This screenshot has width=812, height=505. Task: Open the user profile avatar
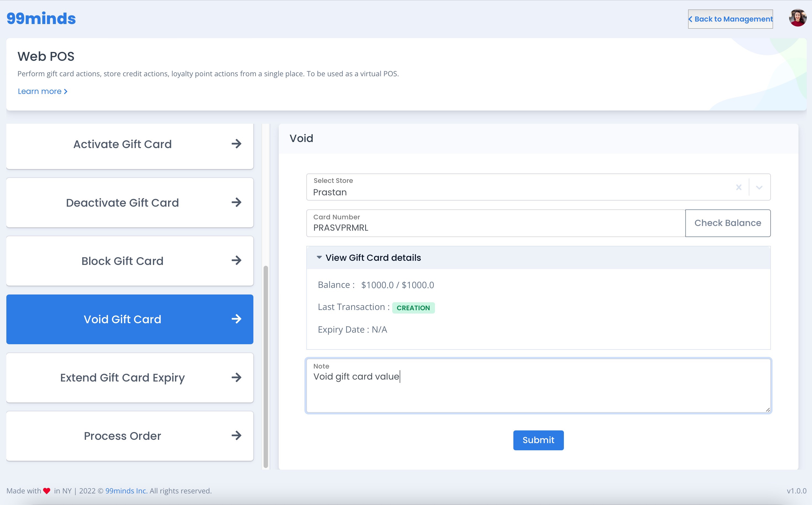coord(797,18)
